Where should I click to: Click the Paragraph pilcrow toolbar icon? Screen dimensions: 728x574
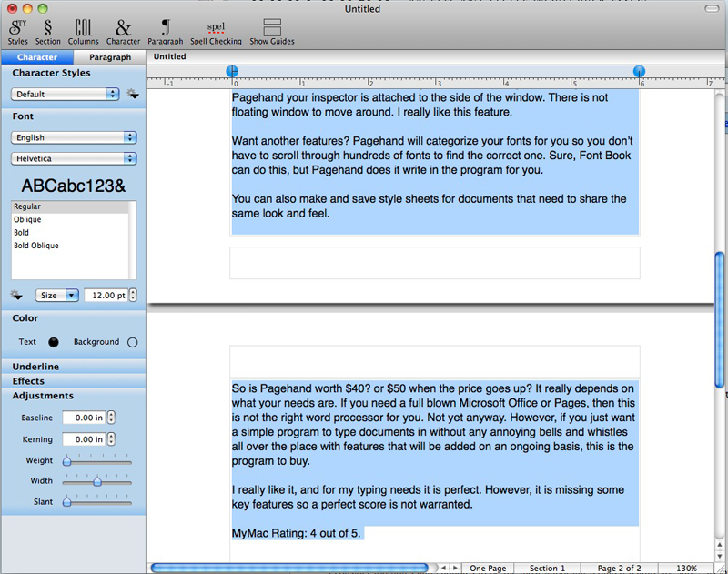pos(165,30)
